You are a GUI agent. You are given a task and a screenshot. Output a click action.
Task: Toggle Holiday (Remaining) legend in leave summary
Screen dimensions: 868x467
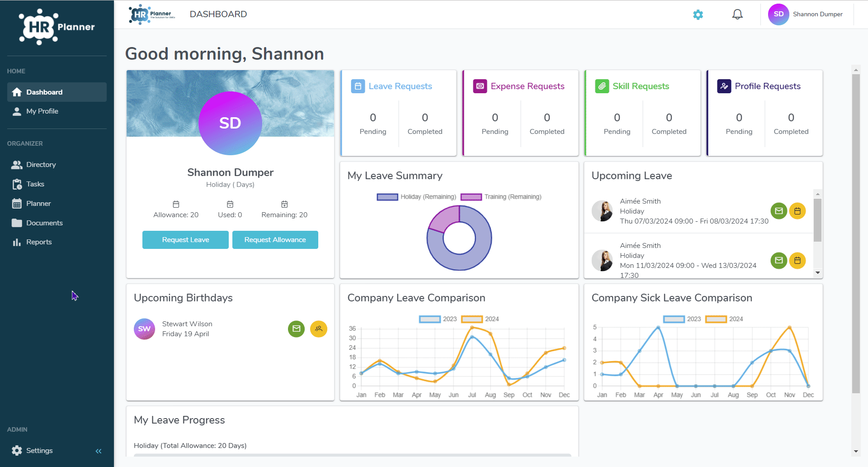416,197
